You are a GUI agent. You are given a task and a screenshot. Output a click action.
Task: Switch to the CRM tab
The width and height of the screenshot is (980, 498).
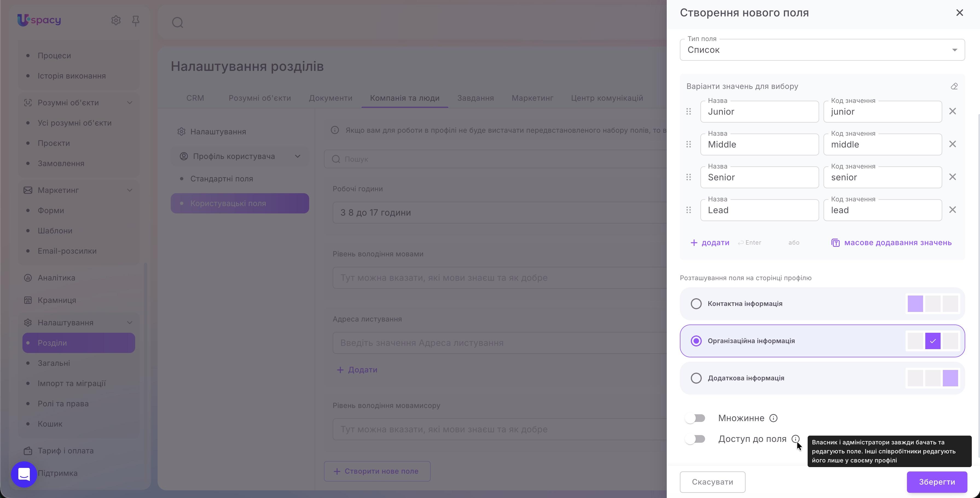(x=195, y=98)
